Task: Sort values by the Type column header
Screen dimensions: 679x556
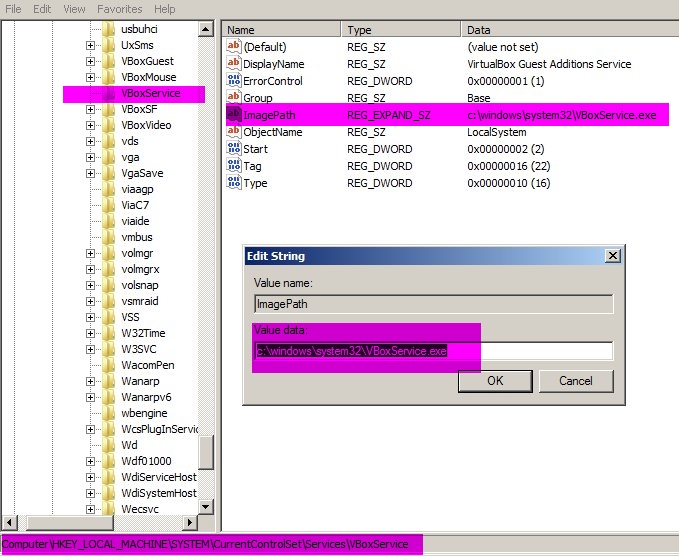Action: [401, 30]
